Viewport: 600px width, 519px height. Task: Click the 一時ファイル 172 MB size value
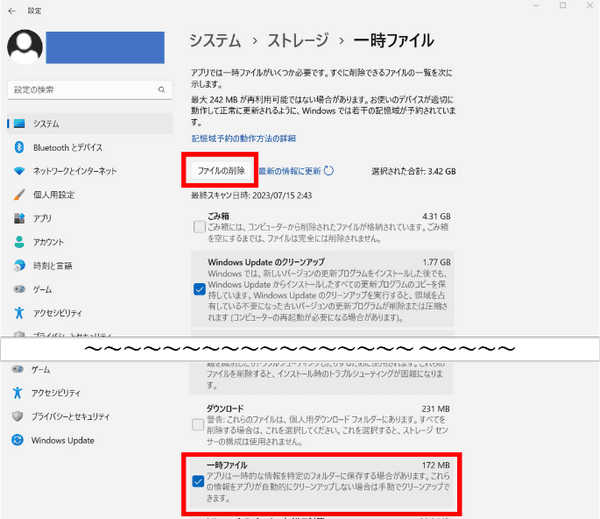click(435, 465)
